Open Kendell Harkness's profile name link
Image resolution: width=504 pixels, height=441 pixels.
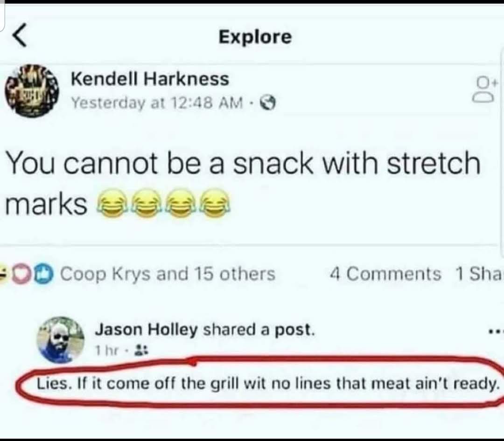[x=150, y=79]
